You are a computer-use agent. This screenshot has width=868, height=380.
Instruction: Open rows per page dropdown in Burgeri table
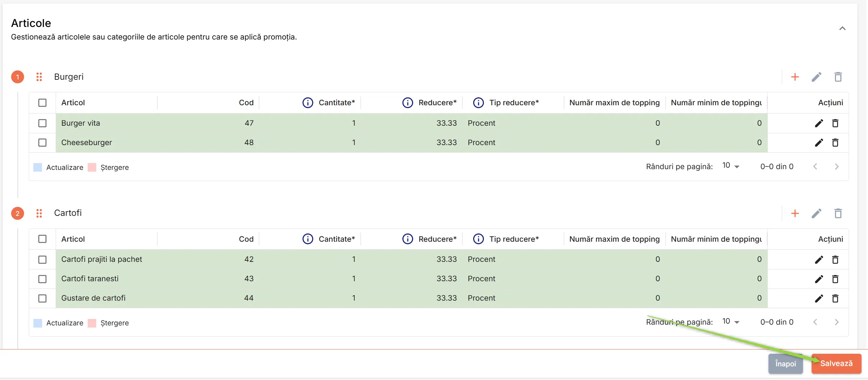[x=731, y=166]
